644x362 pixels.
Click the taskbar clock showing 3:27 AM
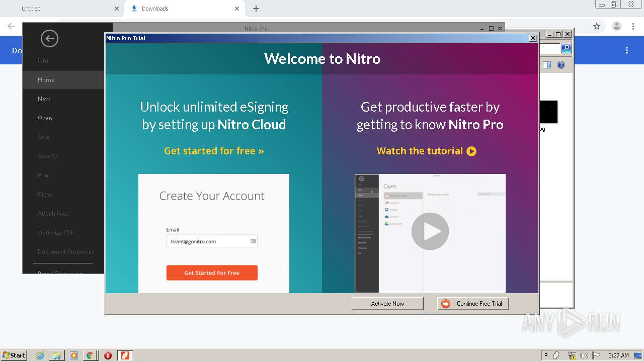[618, 355]
